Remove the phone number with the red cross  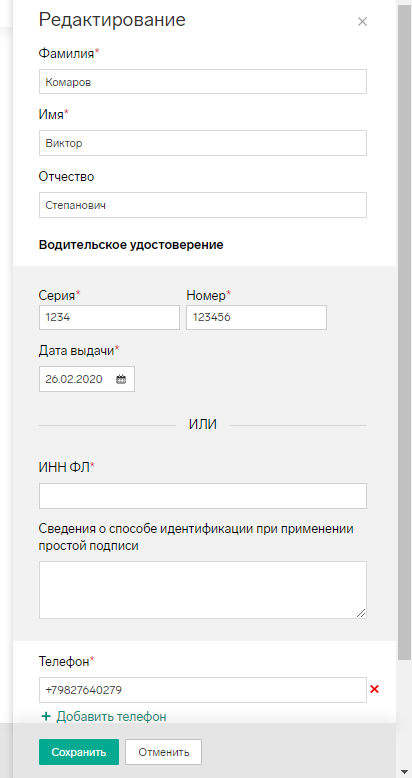coord(375,689)
